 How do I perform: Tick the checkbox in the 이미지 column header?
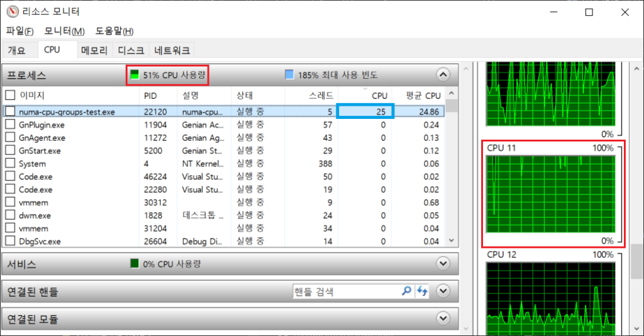(x=10, y=95)
